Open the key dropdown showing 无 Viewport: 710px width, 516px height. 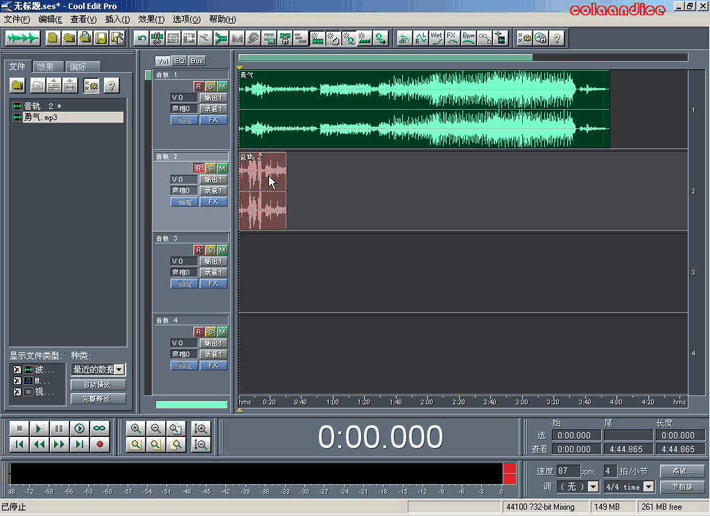point(593,486)
